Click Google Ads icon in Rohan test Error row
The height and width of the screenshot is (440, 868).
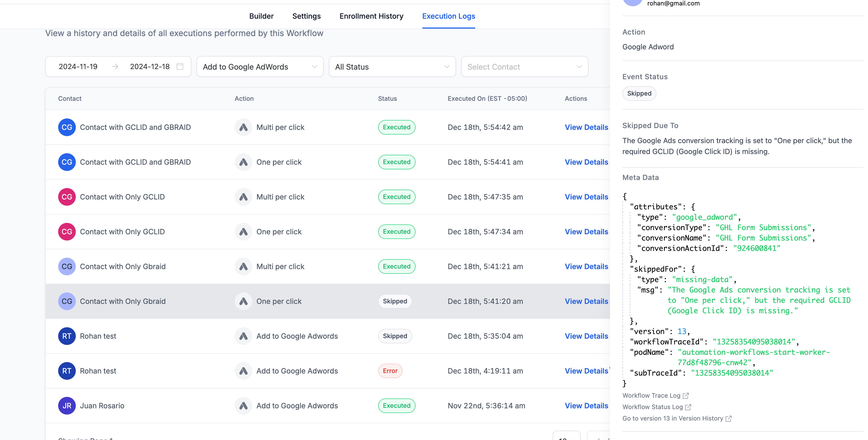[x=243, y=371]
